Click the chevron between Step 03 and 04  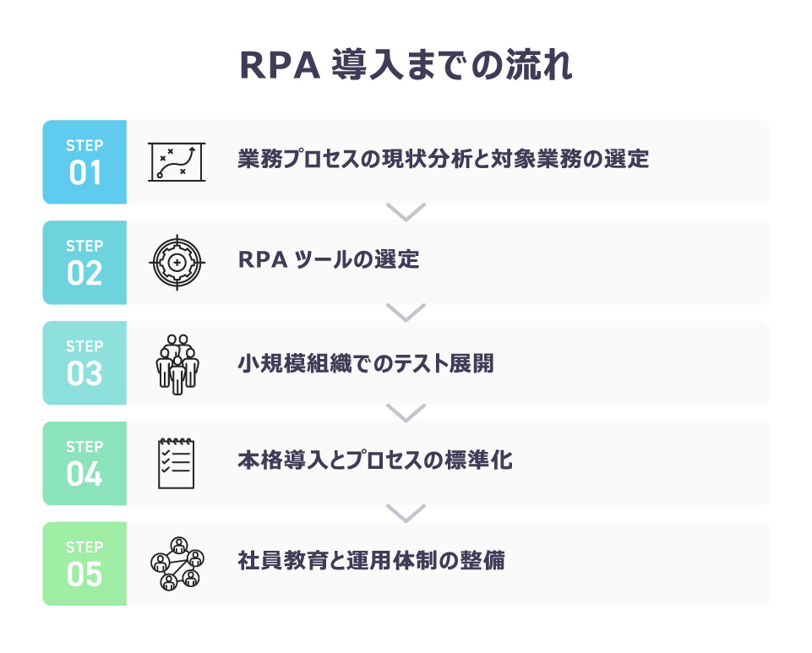tap(406, 413)
